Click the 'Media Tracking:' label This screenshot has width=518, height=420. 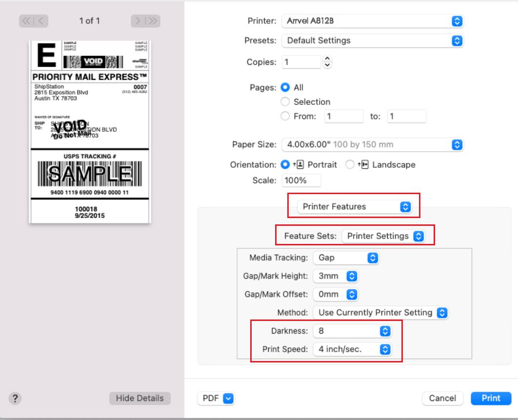pyautogui.click(x=279, y=258)
